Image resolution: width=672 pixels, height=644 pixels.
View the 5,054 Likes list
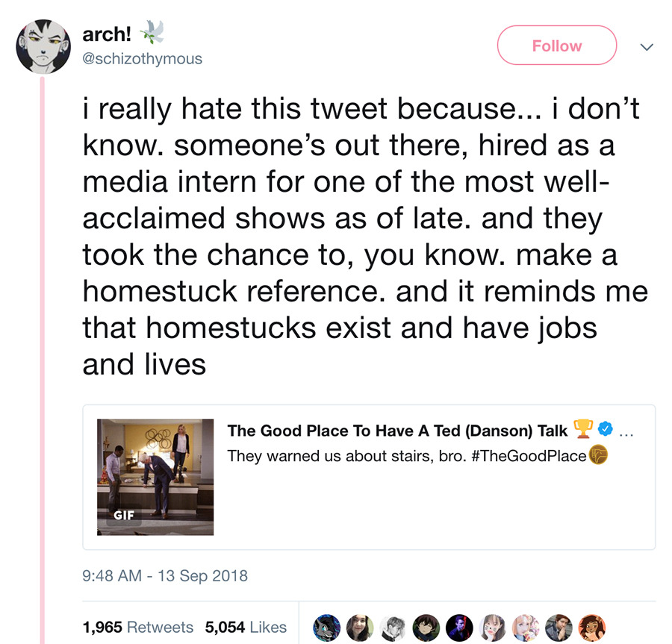point(246,627)
